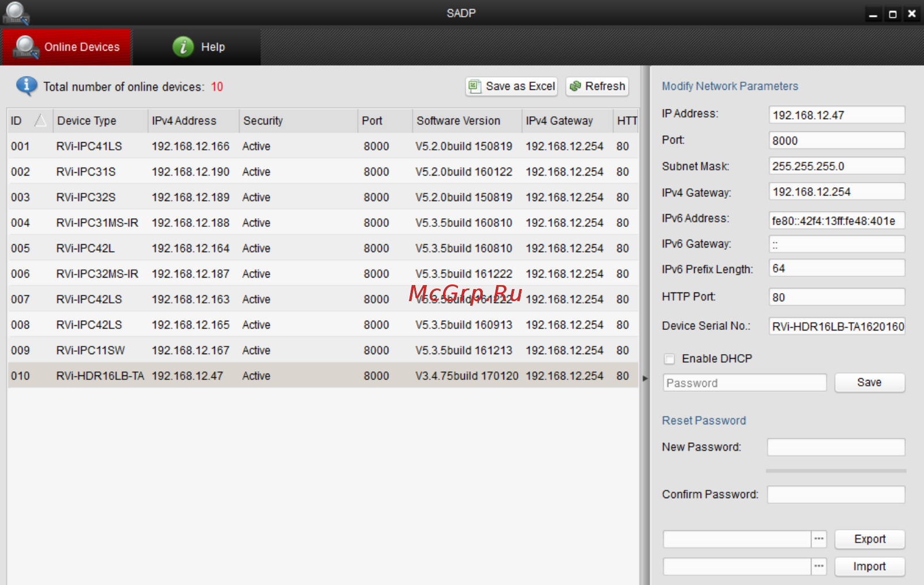Image resolution: width=924 pixels, height=585 pixels.
Task: Open the Online Devices tab
Action: (67, 47)
